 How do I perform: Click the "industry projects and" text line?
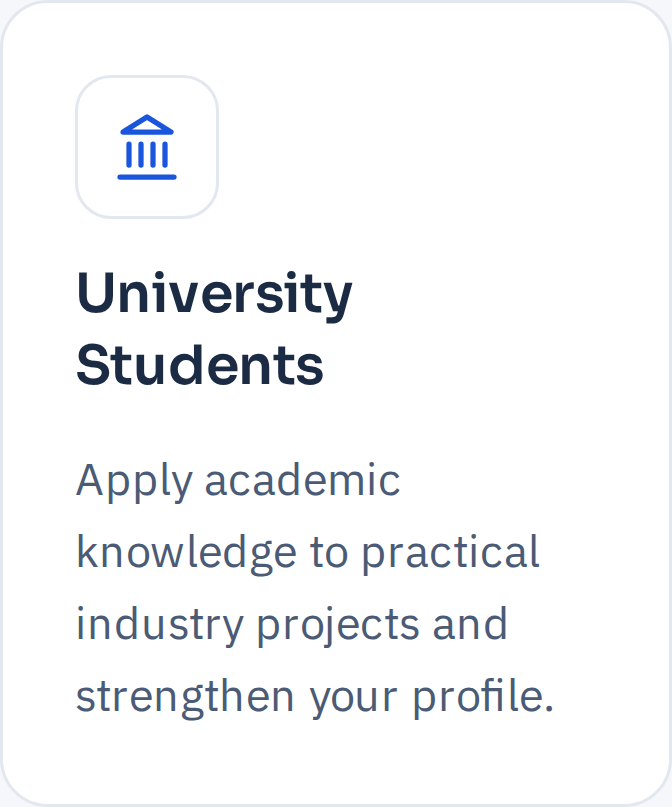point(292,625)
